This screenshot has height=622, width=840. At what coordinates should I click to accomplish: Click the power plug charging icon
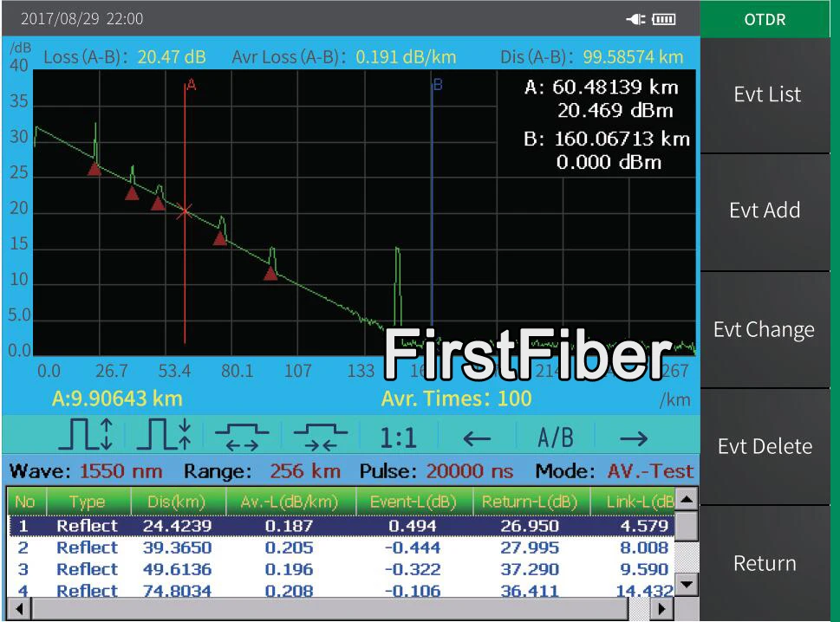coord(636,19)
